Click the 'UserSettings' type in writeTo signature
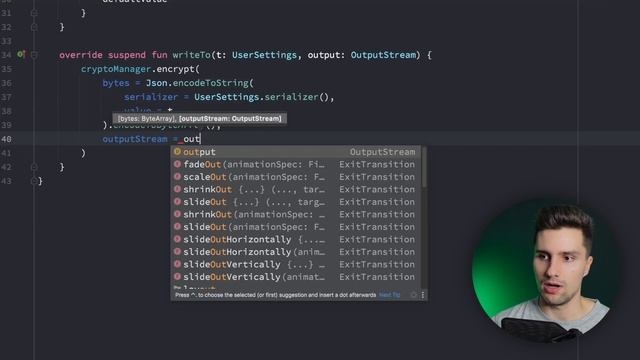The image size is (640, 360). tap(264, 55)
